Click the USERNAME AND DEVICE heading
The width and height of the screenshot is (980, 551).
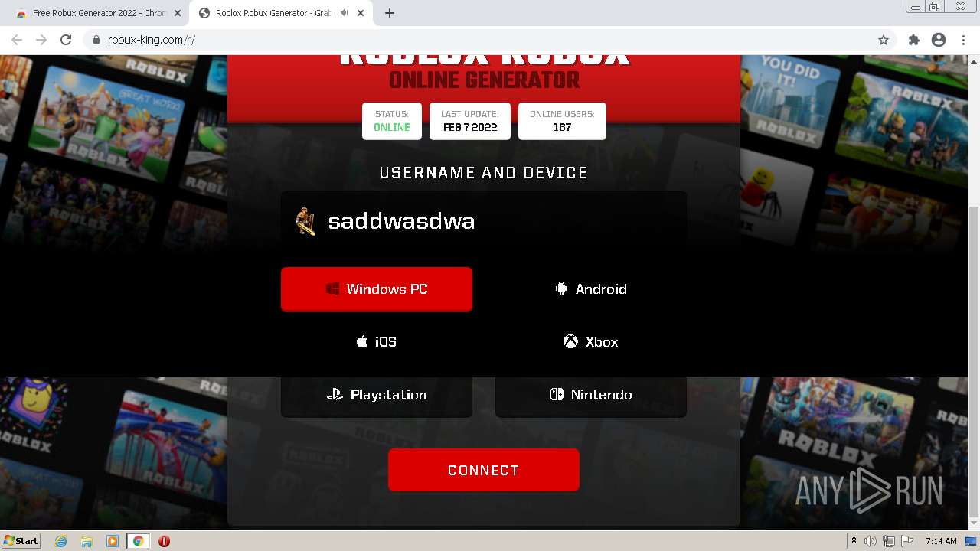click(484, 173)
